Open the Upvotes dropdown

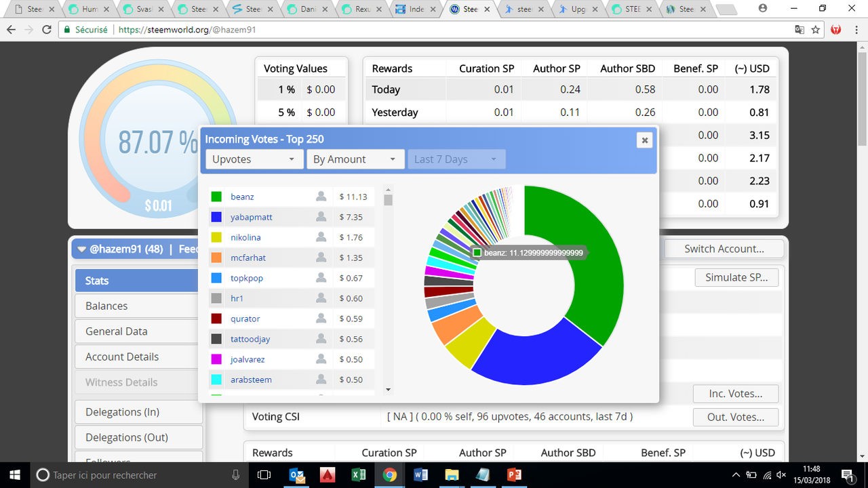pyautogui.click(x=254, y=159)
